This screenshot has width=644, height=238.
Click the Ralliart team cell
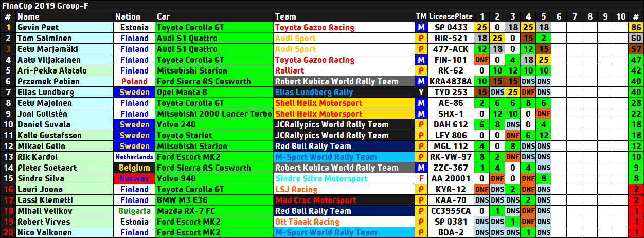click(344, 70)
